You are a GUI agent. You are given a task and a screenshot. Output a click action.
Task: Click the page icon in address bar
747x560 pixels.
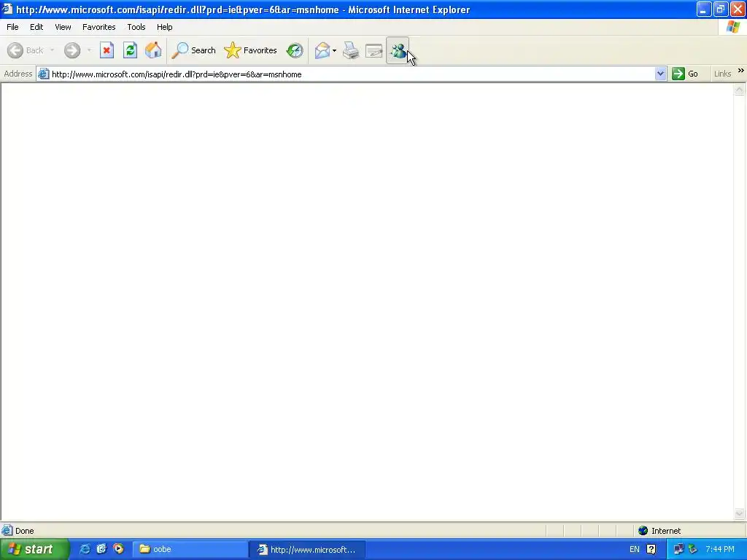[43, 74]
